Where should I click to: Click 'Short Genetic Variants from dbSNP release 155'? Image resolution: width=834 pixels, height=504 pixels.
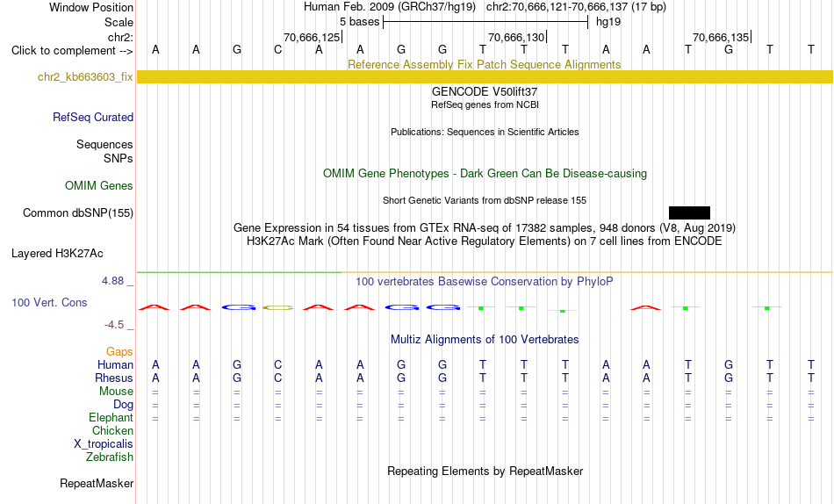click(x=485, y=201)
